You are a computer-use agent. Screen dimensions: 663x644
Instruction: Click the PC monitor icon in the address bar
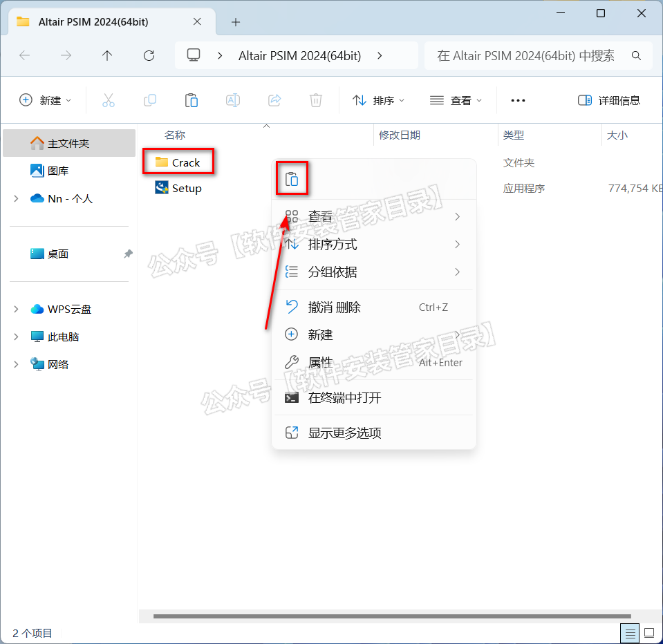point(194,55)
